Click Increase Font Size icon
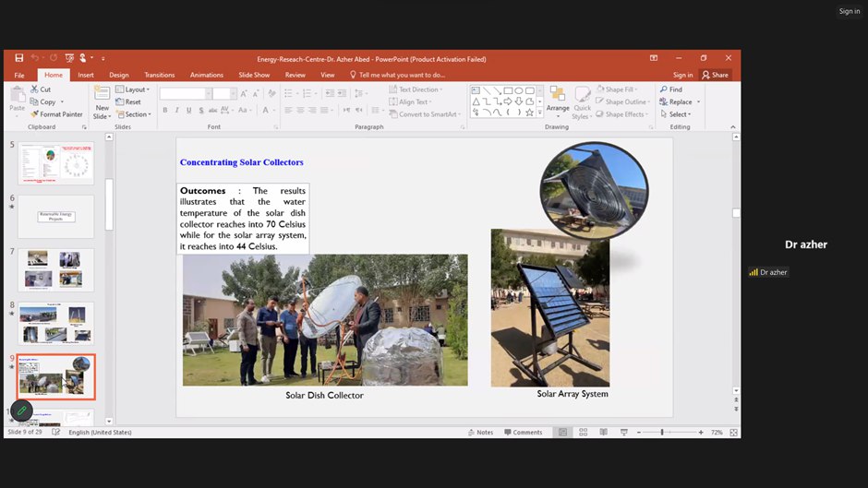 [244, 94]
